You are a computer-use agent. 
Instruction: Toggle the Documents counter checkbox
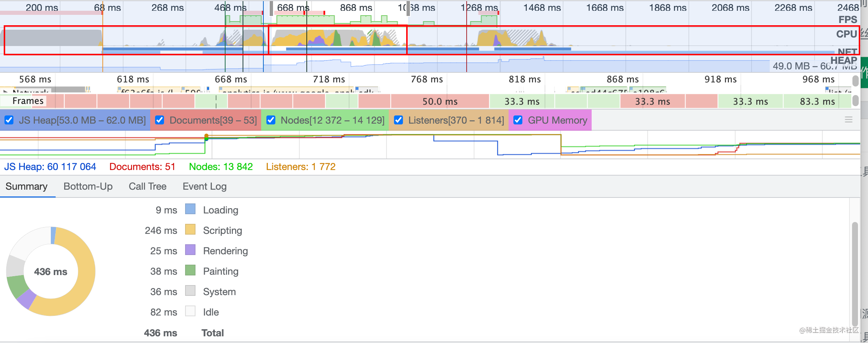(x=160, y=120)
